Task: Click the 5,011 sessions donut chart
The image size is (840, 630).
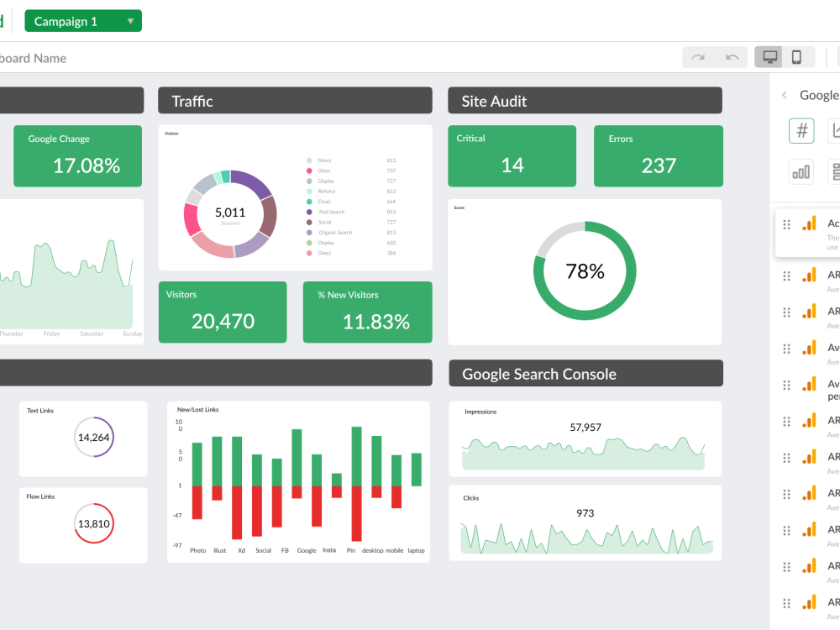Action: [x=230, y=214]
